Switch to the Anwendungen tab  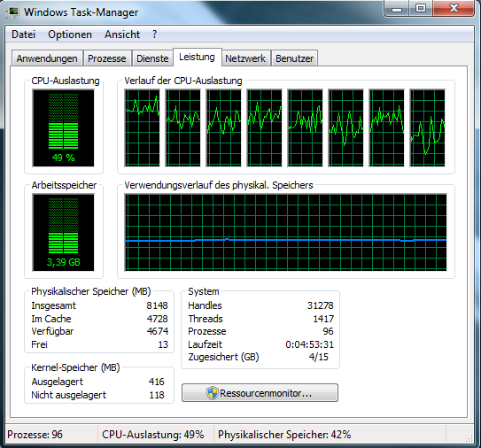coord(47,58)
